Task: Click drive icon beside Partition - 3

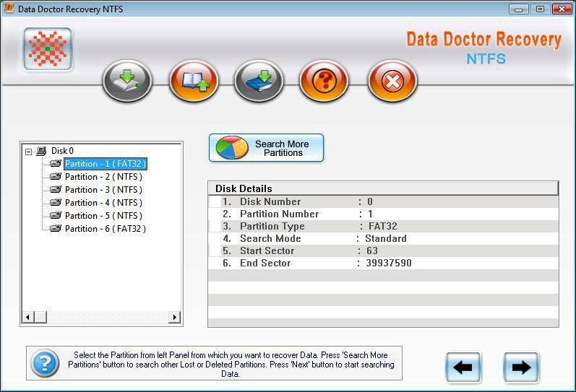Action: 56,189
